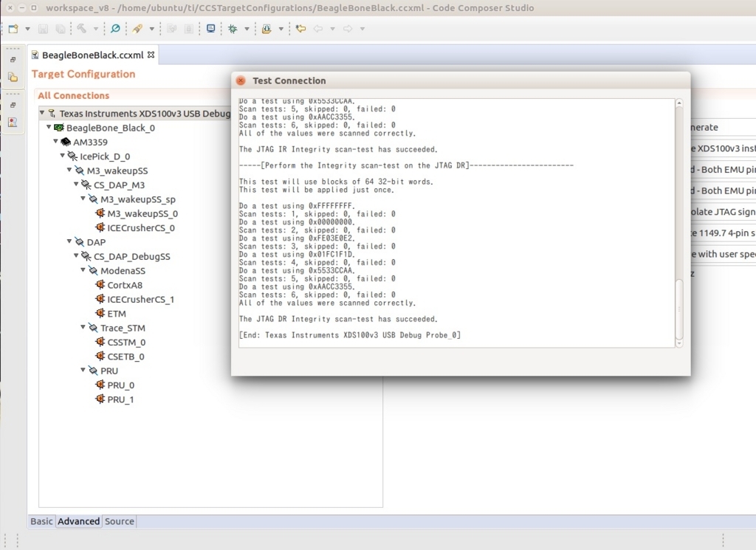Click the green bug Debug icon
The image size is (756, 550).
click(233, 29)
